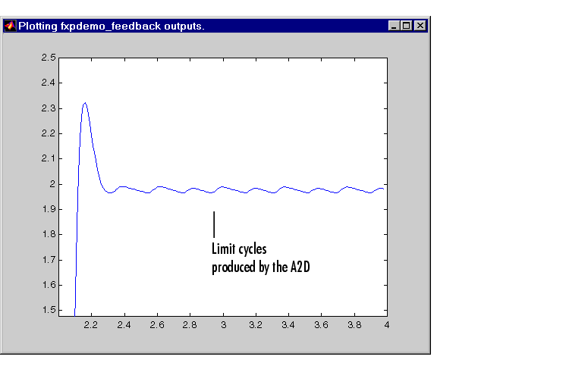Minimize the figure window
The width and height of the screenshot is (588, 369).
394,26
